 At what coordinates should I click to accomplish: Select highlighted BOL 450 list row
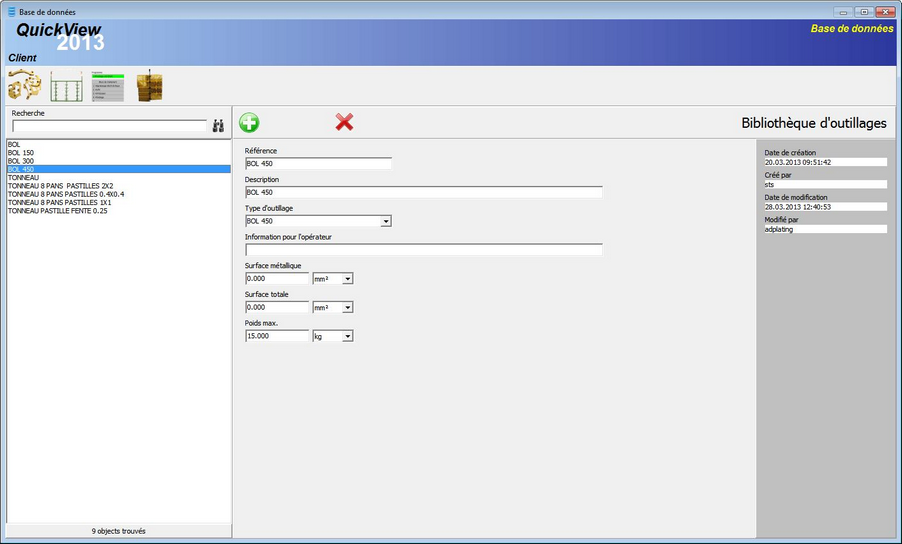click(x=119, y=169)
